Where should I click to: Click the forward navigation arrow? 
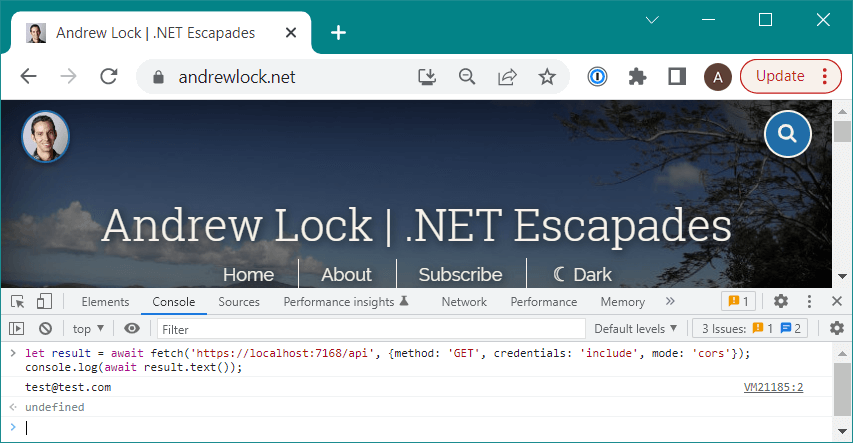[x=69, y=77]
